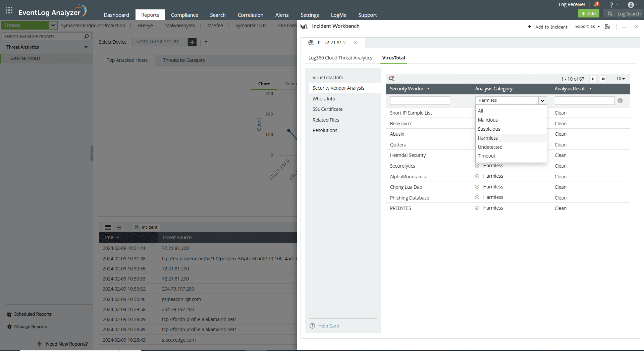Switch to list view
Image resolution: width=644 pixels, height=351 pixels.
119,227
